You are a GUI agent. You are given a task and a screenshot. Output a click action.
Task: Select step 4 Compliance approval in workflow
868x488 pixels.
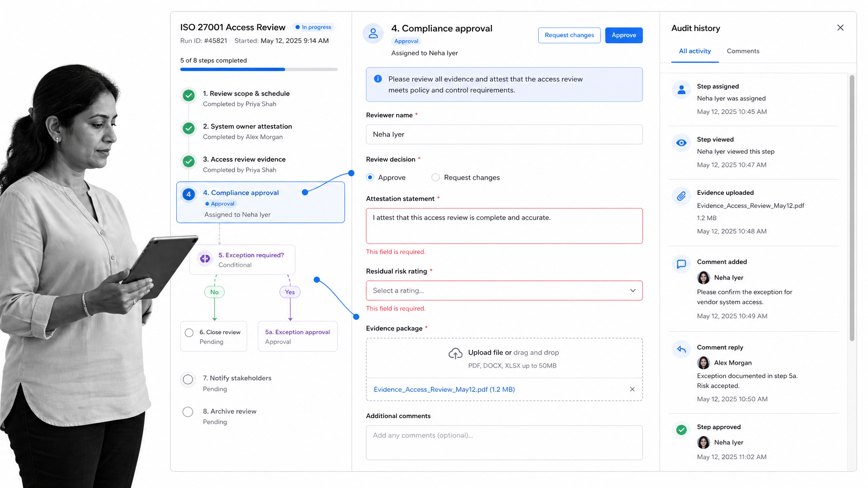pos(261,202)
